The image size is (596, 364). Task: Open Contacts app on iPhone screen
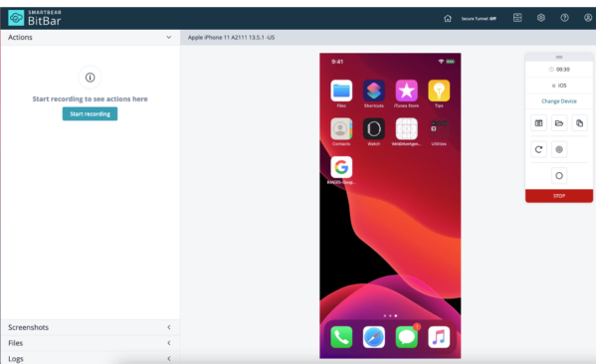[341, 129]
